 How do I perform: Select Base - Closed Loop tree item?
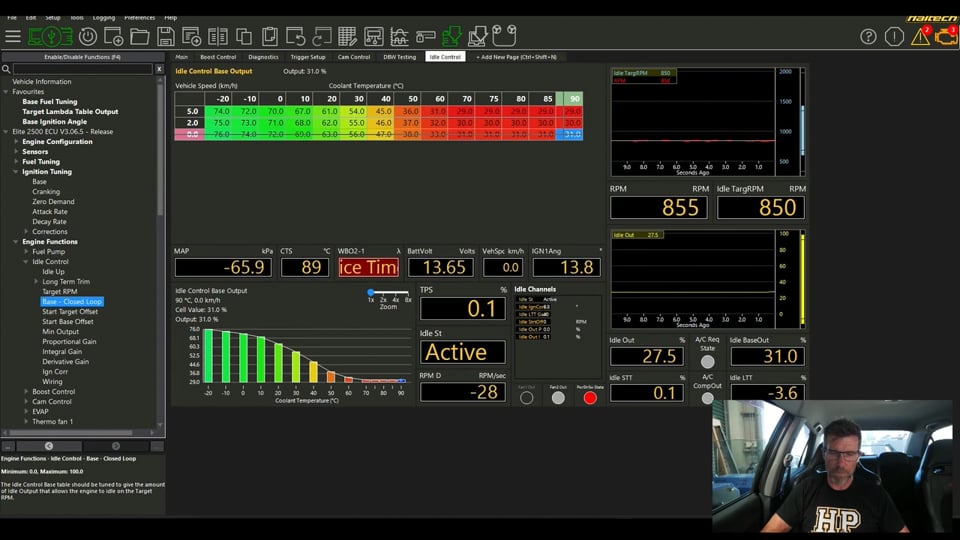[72, 302]
